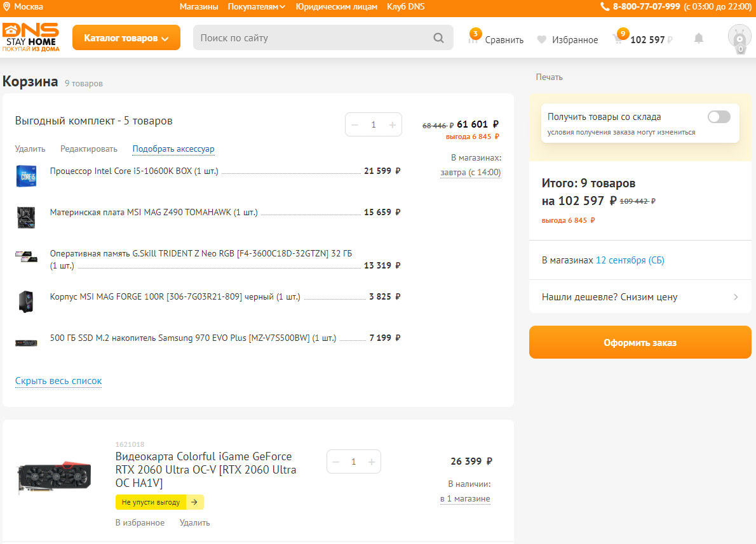Open Samsung 970 EVO Plus SSD thumbnail

click(26, 343)
